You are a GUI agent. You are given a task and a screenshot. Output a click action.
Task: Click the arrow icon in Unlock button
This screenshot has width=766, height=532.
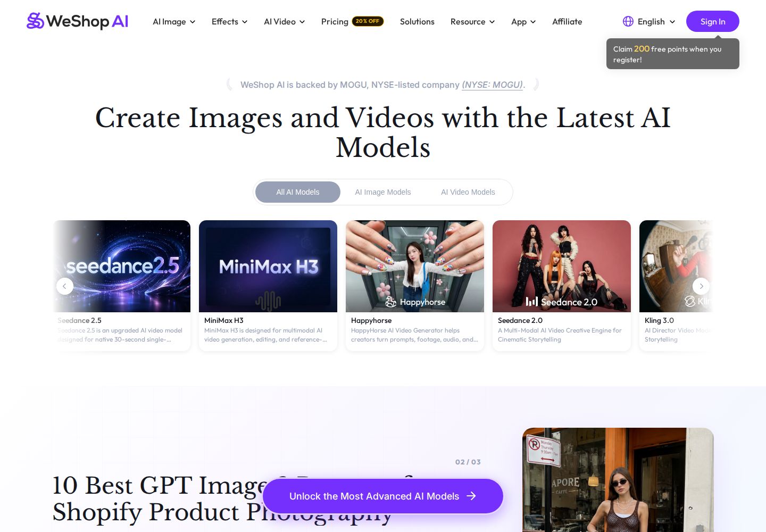[471, 496]
